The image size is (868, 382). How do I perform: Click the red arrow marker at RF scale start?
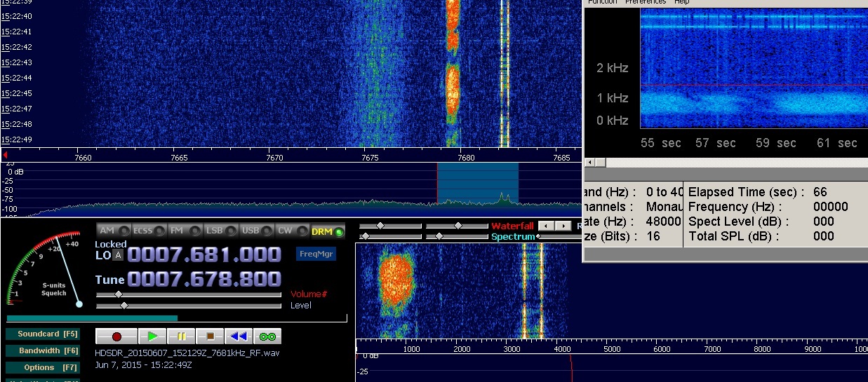tap(5, 155)
